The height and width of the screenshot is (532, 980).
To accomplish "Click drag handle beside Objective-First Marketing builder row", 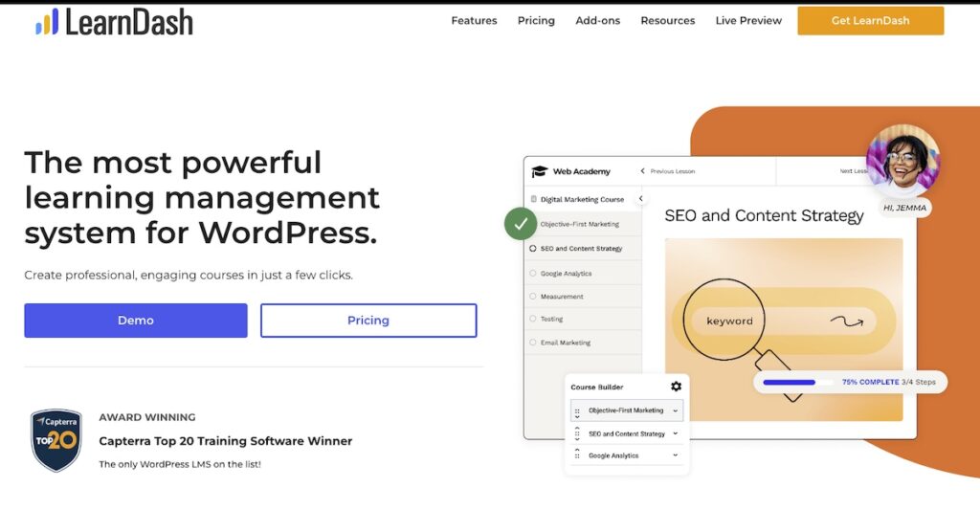I will click(577, 412).
